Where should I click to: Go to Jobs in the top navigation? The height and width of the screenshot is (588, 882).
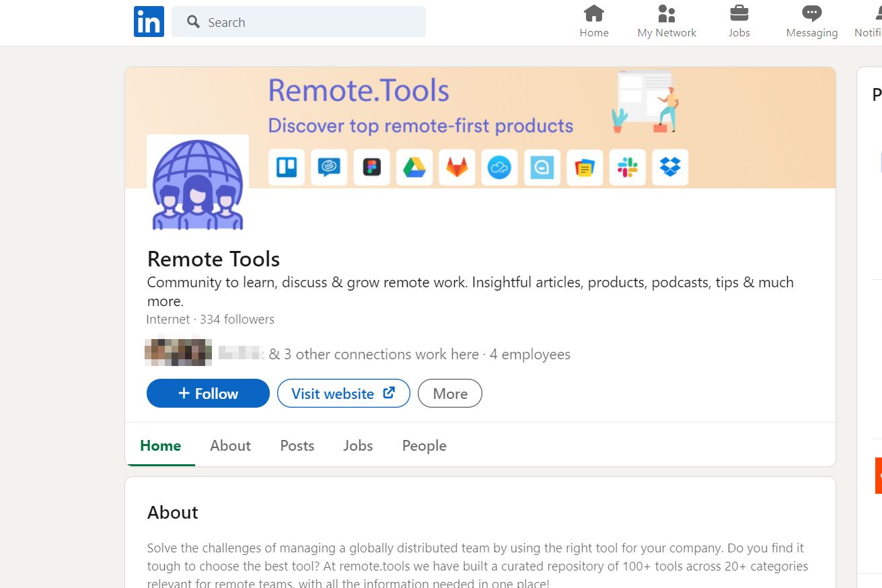[x=739, y=22]
